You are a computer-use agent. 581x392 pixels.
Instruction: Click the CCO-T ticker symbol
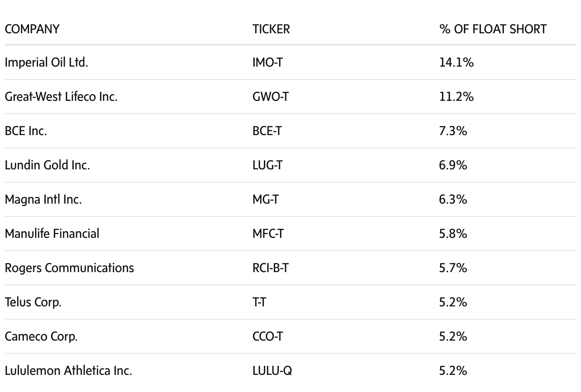268,336
